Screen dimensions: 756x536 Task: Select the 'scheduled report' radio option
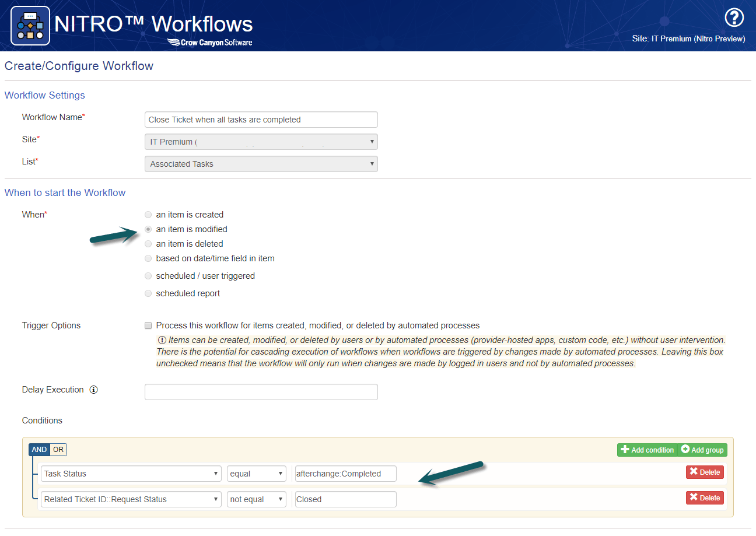pos(148,293)
